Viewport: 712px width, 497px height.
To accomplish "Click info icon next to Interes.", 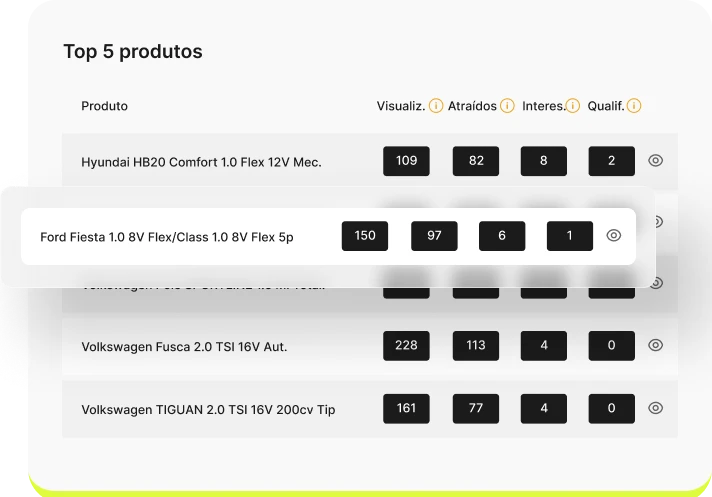I will point(573,106).
